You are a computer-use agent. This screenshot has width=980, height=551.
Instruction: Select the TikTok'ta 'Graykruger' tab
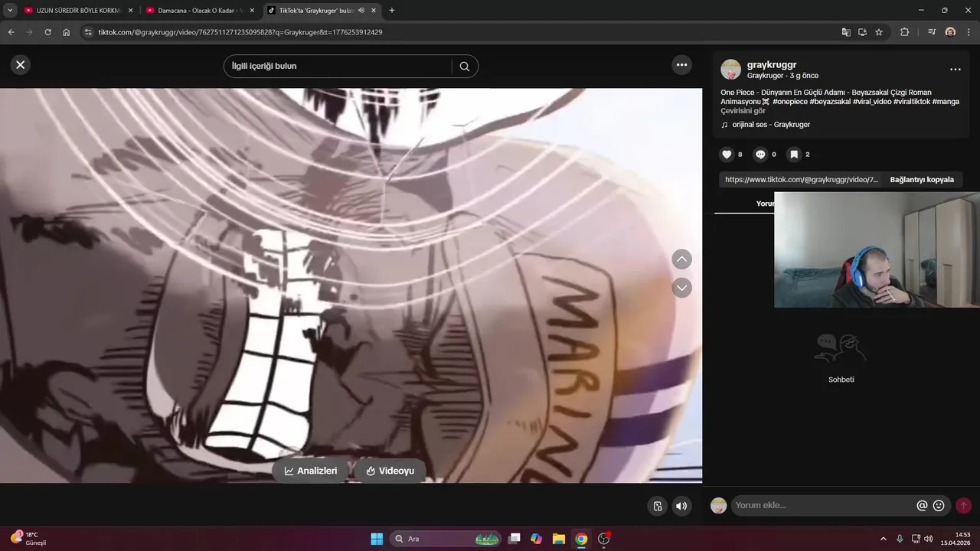pos(316,11)
